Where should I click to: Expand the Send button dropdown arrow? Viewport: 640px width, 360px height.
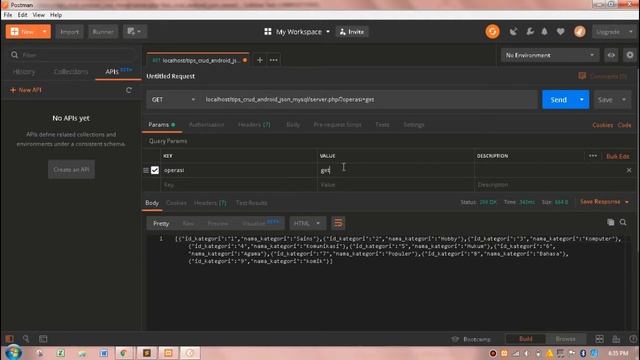pos(582,100)
